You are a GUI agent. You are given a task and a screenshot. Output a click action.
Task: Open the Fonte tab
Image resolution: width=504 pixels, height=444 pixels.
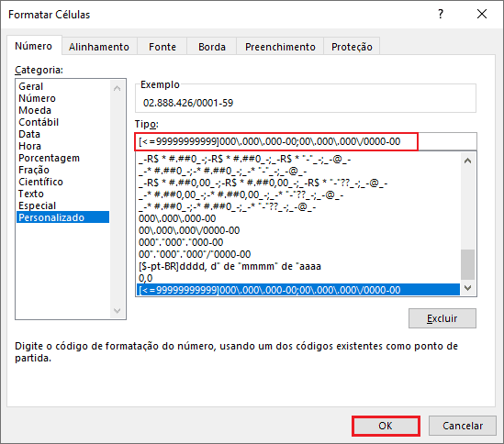162,47
